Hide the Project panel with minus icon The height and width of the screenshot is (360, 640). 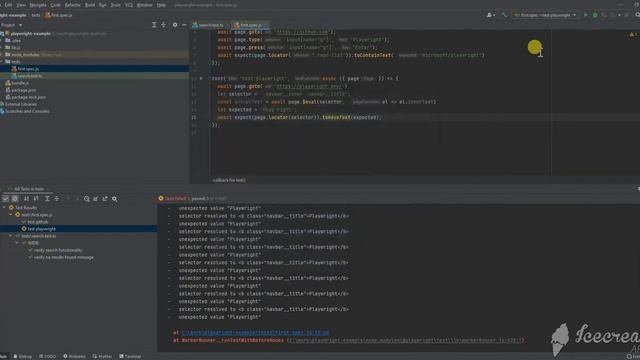coord(184,25)
